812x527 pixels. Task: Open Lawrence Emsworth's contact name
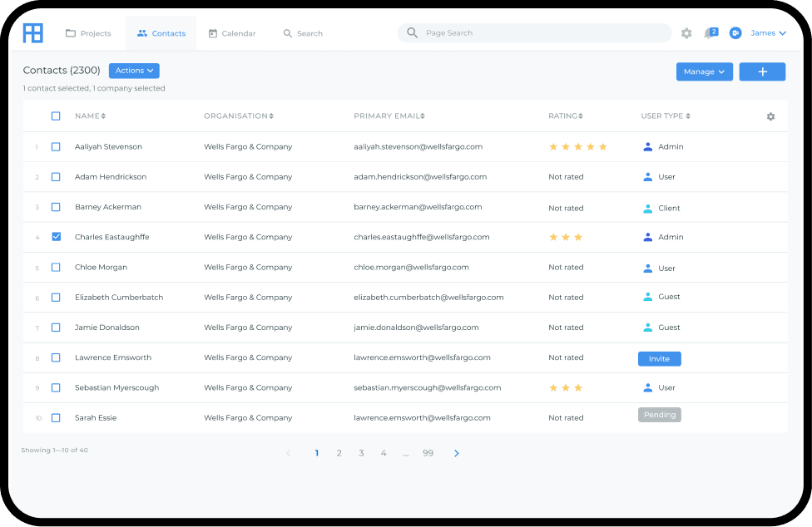tap(113, 357)
